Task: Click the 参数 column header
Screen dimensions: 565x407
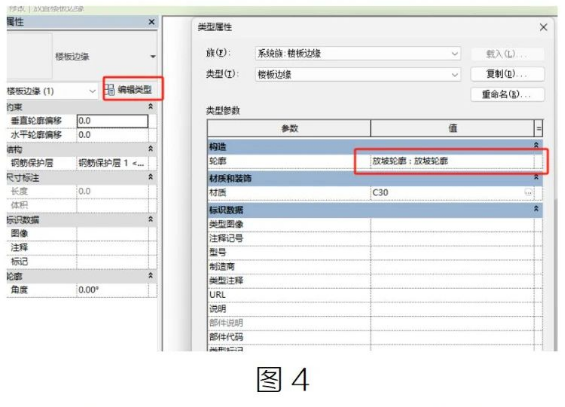Action: (289, 128)
